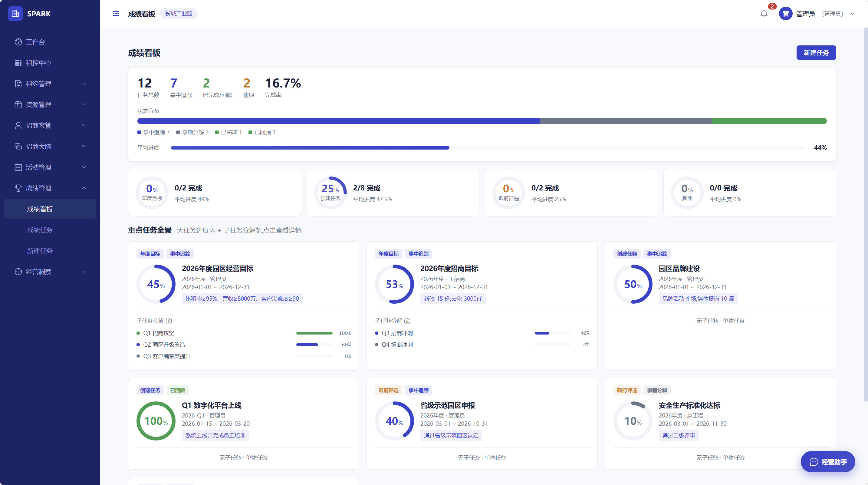The image size is (868, 485).
Task: Click the 新建任务 button
Action: click(816, 53)
